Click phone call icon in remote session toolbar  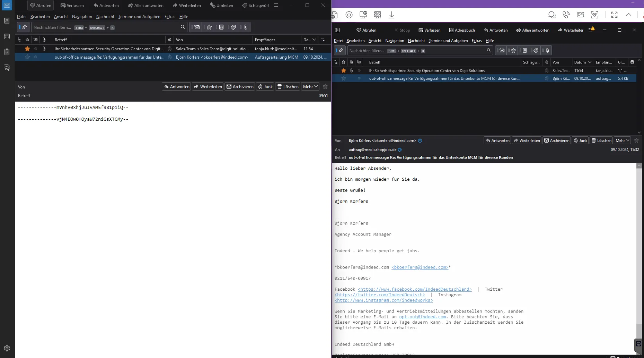(566, 15)
